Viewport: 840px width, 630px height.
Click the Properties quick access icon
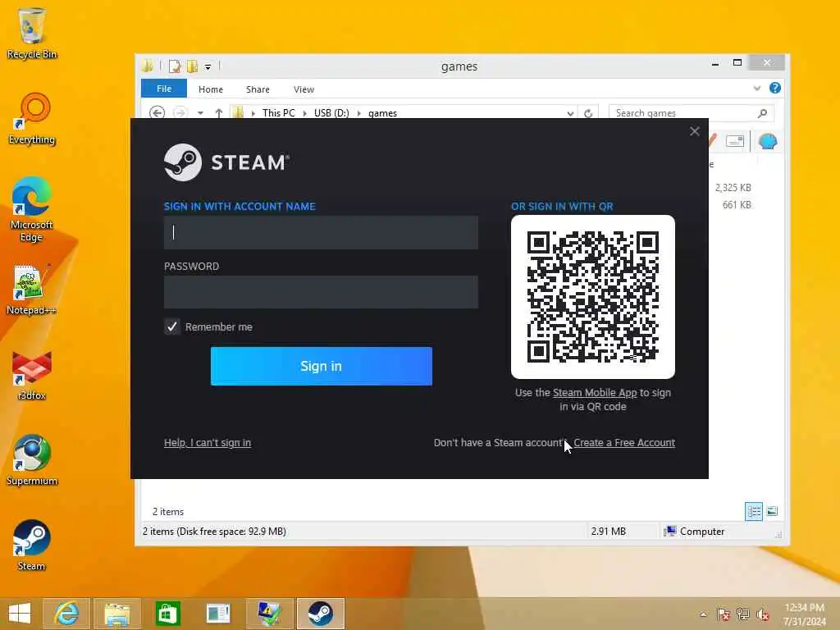175,66
